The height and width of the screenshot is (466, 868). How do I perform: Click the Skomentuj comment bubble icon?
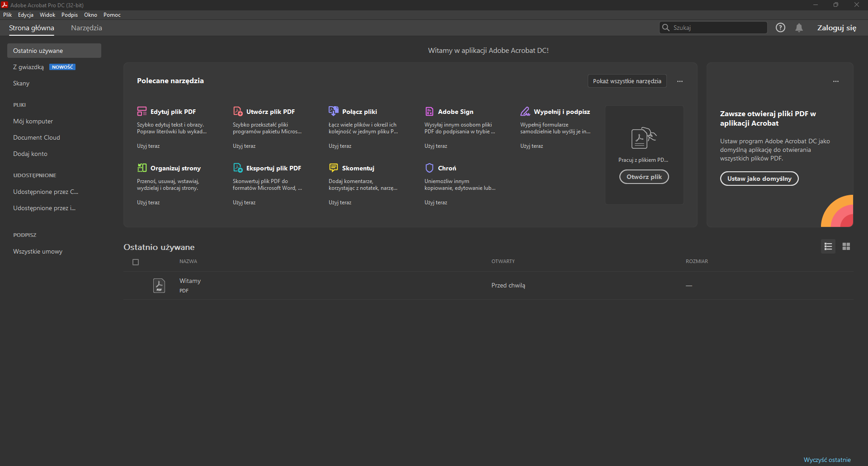coord(334,168)
